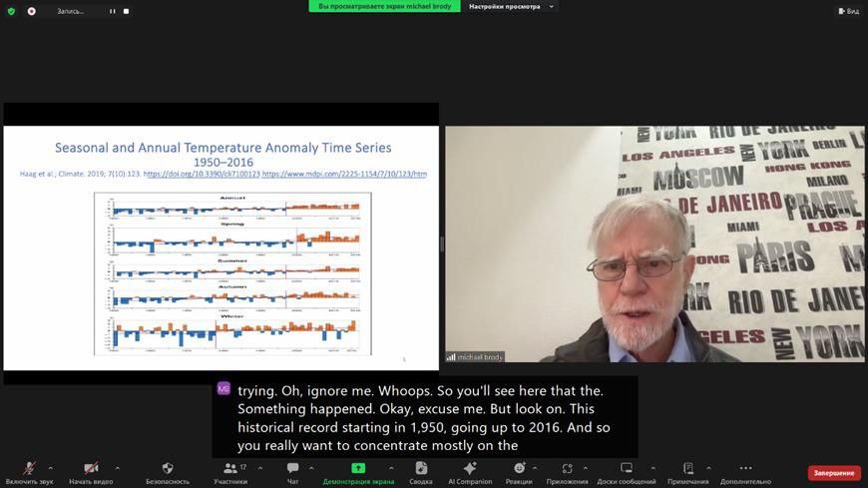Open the Настройки просмотра dropdown
868x488 pixels.
[x=511, y=7]
